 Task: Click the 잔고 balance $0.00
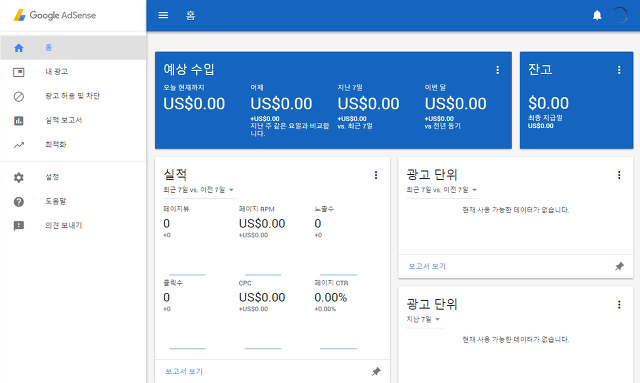pos(548,103)
